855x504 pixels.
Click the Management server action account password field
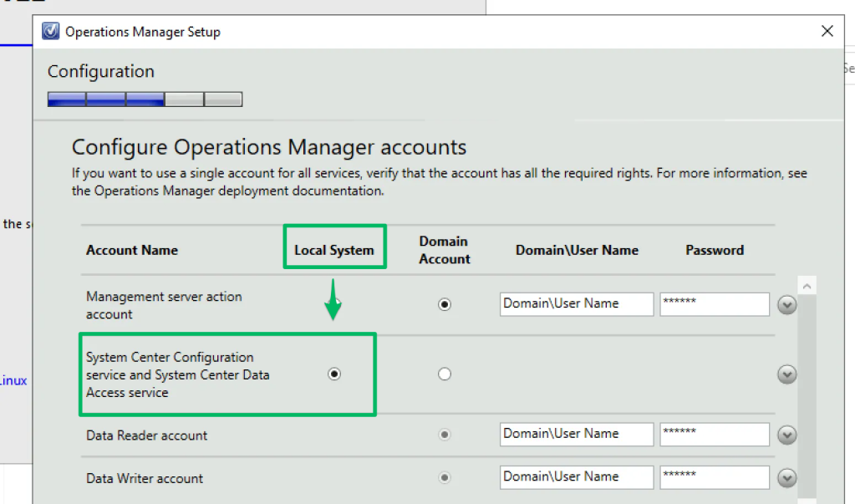(714, 304)
